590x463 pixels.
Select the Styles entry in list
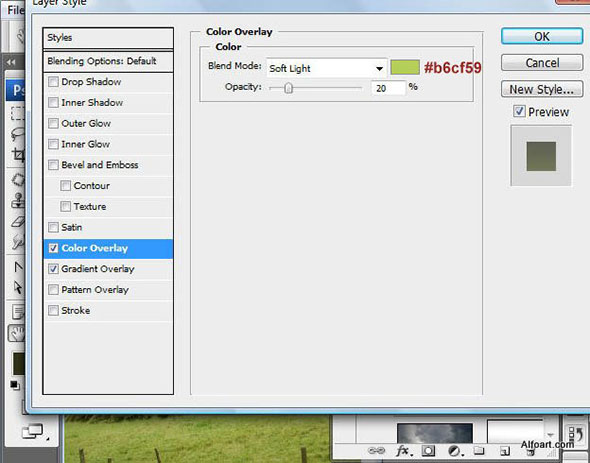108,38
